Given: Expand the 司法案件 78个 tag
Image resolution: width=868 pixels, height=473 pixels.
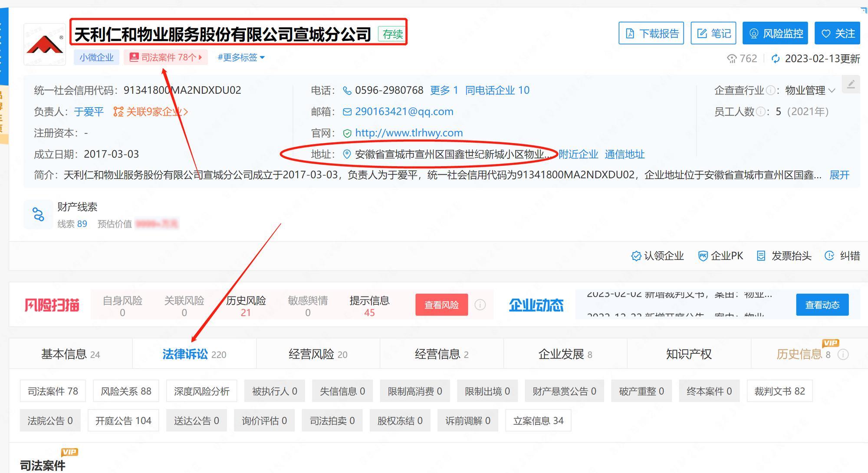Looking at the screenshot, I should click(x=166, y=57).
